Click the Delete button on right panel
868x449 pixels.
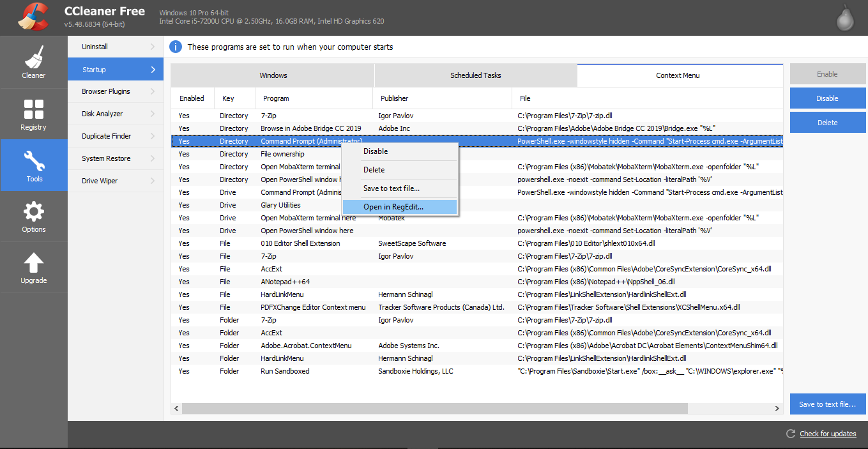coord(828,123)
